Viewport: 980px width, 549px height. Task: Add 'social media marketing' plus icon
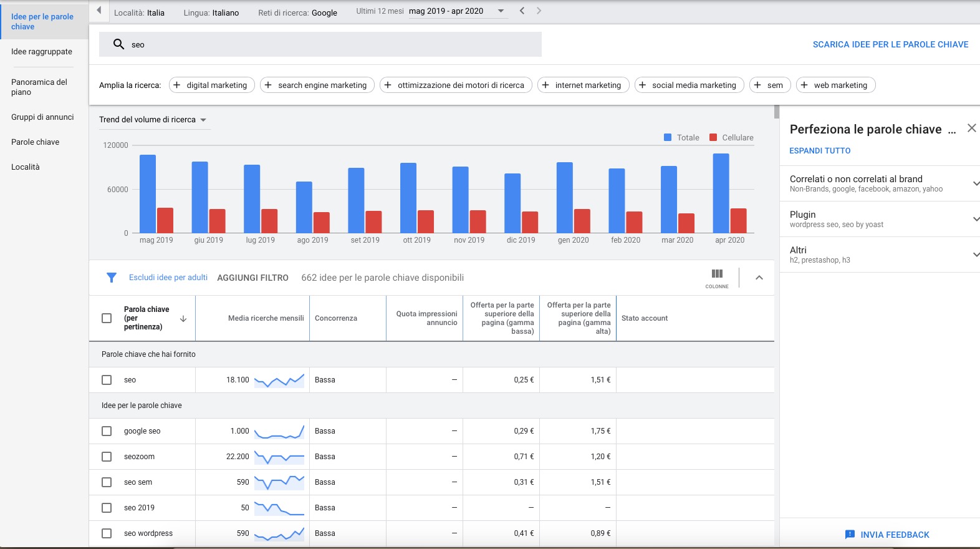pyautogui.click(x=642, y=85)
